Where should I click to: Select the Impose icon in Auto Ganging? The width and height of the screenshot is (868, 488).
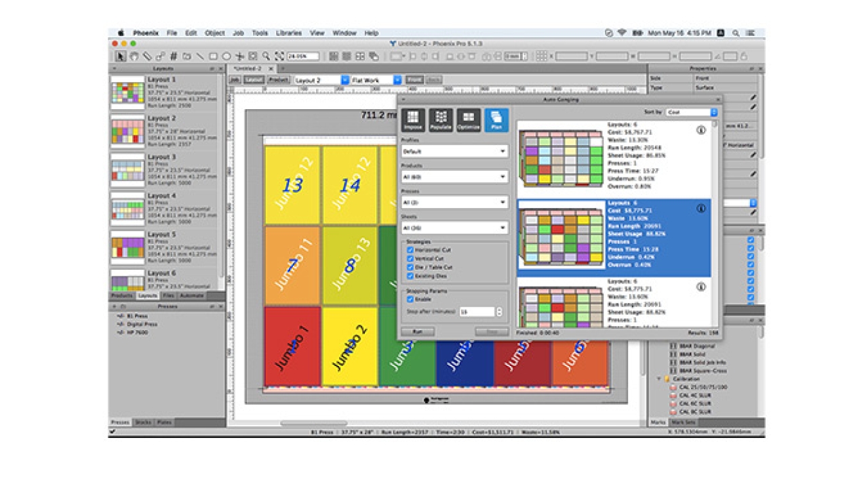[414, 121]
